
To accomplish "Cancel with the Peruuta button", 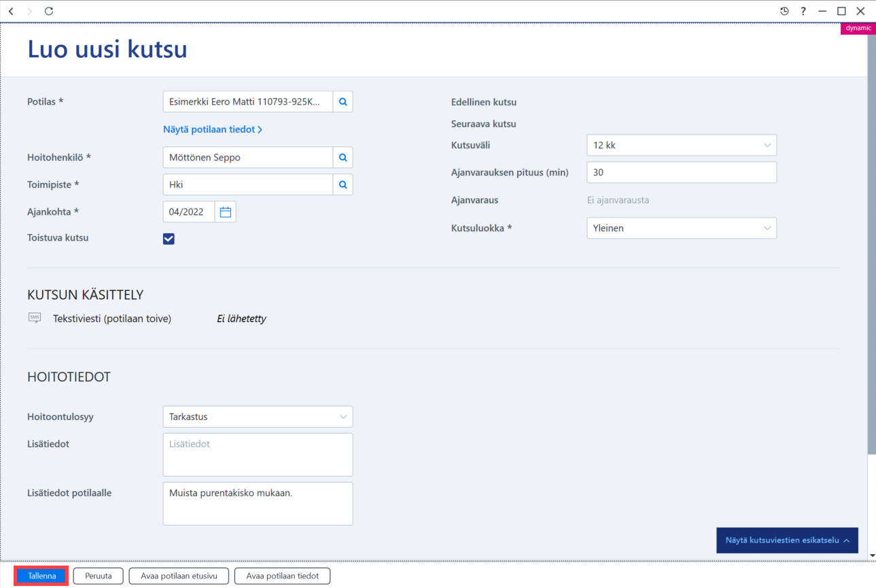I will (99, 576).
